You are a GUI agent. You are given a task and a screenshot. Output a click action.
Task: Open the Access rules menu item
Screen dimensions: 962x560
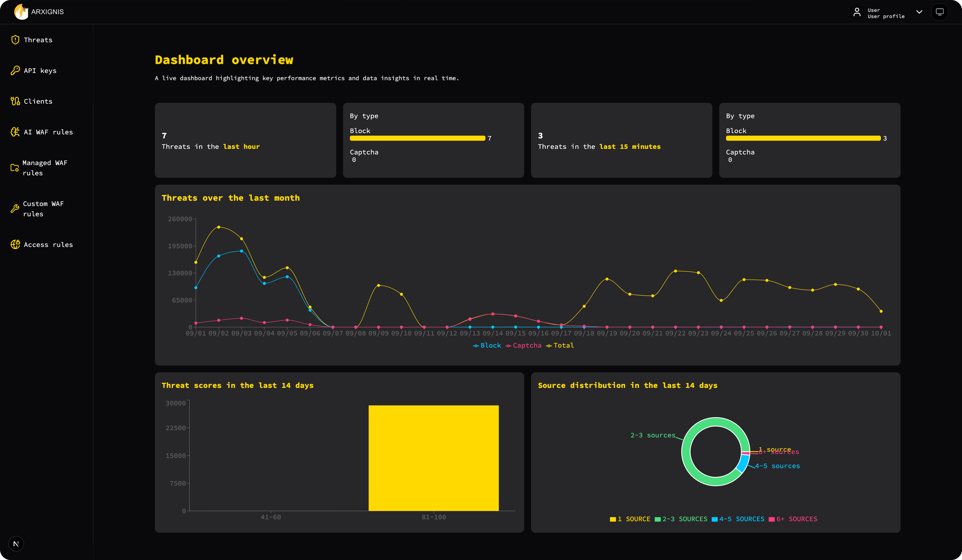[48, 245]
